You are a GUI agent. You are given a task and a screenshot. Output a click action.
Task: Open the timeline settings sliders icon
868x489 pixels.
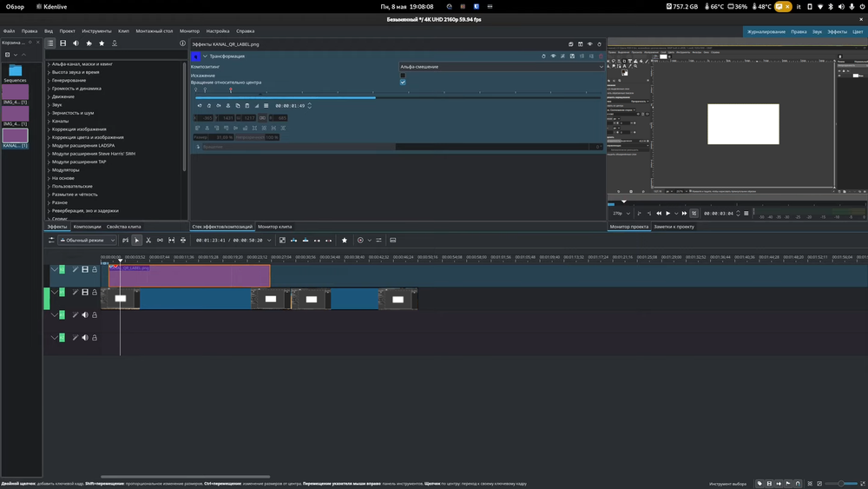[51, 241]
